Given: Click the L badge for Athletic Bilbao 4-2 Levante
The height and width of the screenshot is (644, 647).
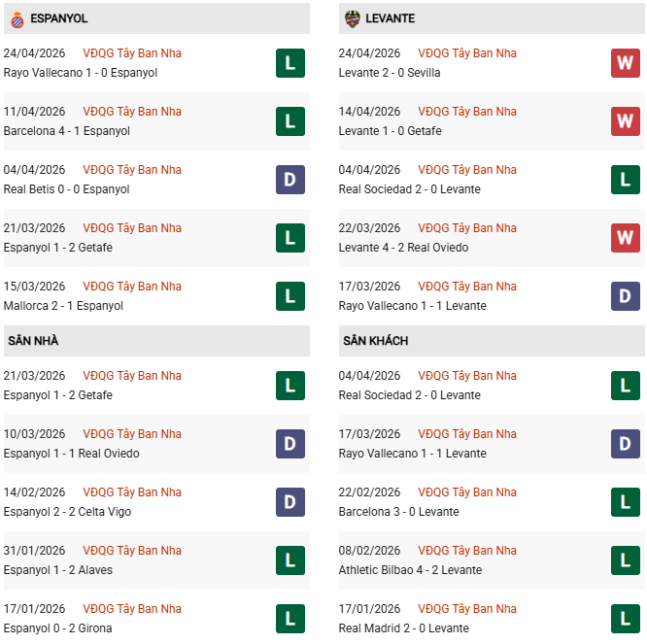Looking at the screenshot, I should pyautogui.click(x=625, y=560).
